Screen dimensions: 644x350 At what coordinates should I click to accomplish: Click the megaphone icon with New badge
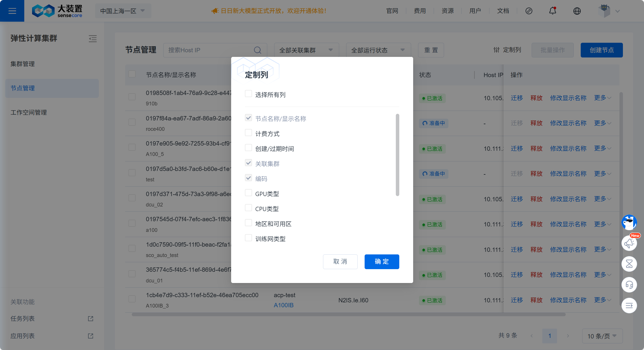[629, 243]
